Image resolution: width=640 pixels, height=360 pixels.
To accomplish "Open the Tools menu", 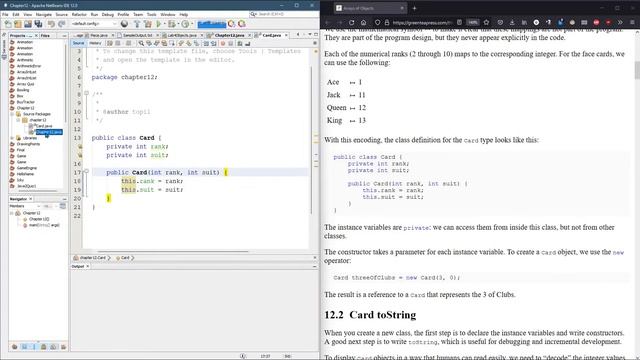I will coord(151,14).
